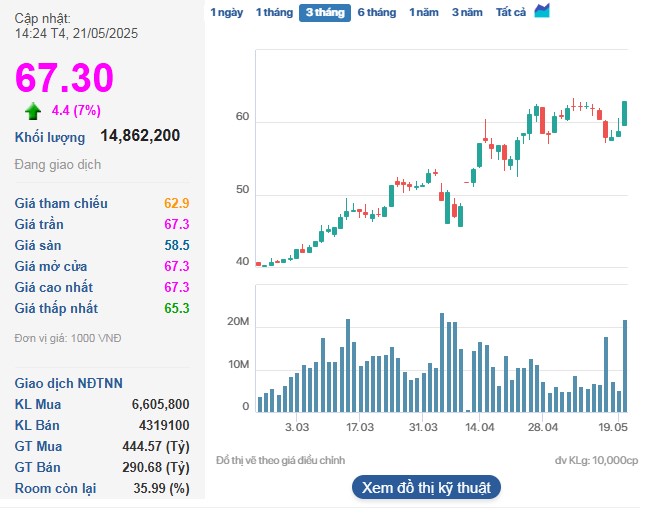Click the Room còn lại percentage value
Image resolution: width=668 pixels, height=515 pixels.
pyautogui.click(x=164, y=488)
